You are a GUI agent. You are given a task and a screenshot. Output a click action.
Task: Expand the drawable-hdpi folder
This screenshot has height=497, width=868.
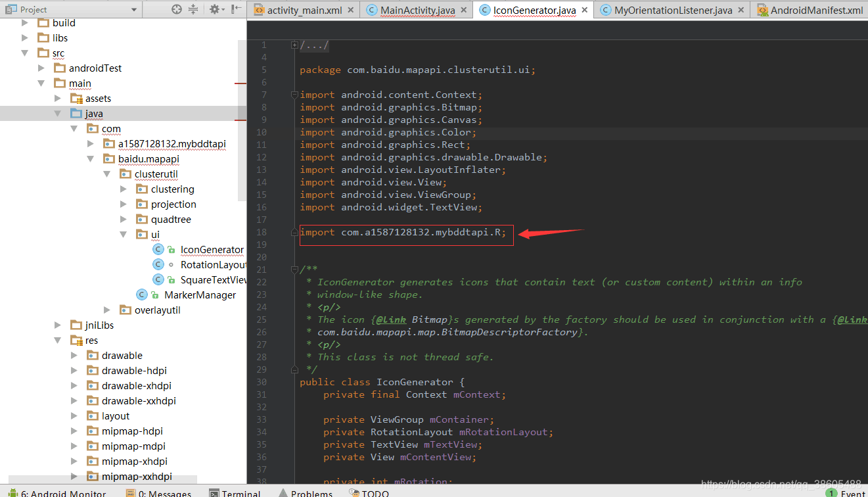coord(74,370)
